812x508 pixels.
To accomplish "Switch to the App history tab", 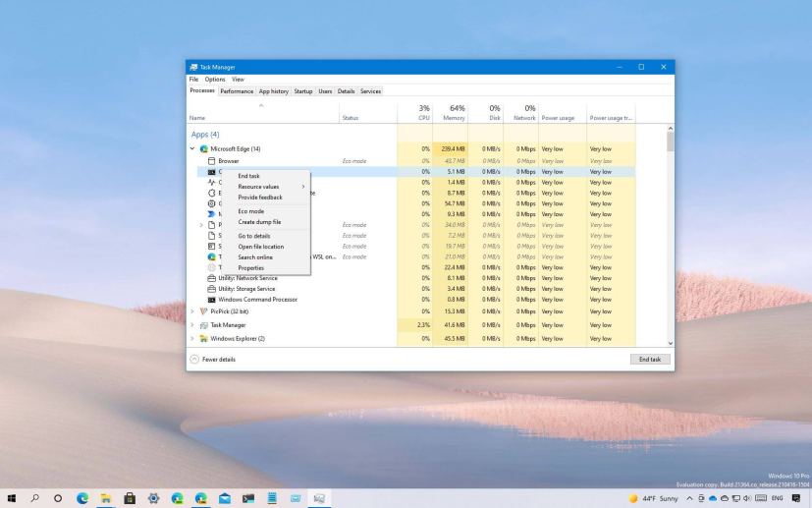I will click(x=273, y=91).
